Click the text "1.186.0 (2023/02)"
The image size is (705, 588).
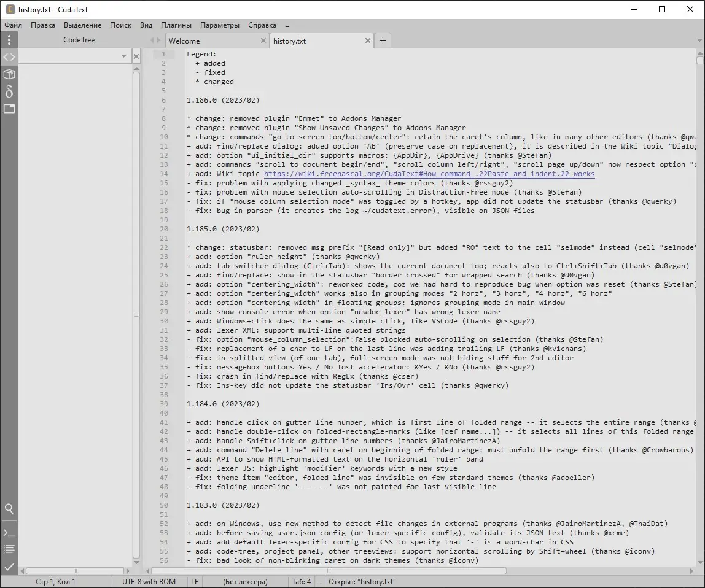[223, 100]
